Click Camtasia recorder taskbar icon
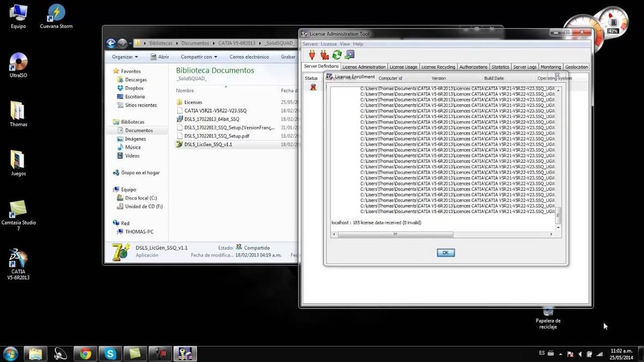Viewport: 644px width, 362px height. click(160, 353)
